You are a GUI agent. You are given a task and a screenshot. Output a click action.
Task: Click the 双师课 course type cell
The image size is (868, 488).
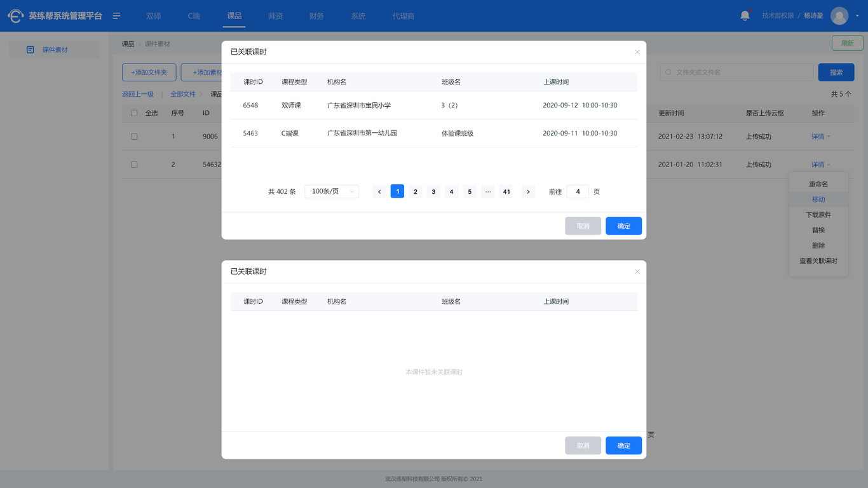[291, 105]
